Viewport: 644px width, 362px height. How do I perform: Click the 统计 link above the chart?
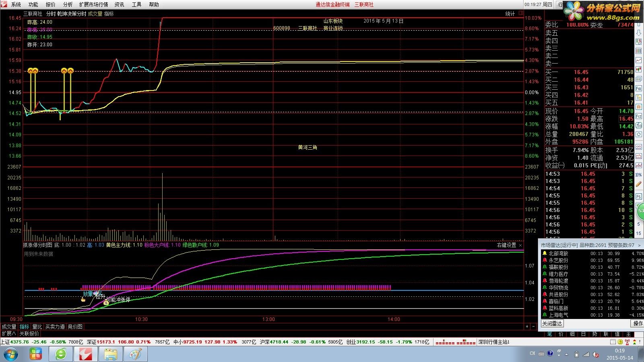coord(510,14)
